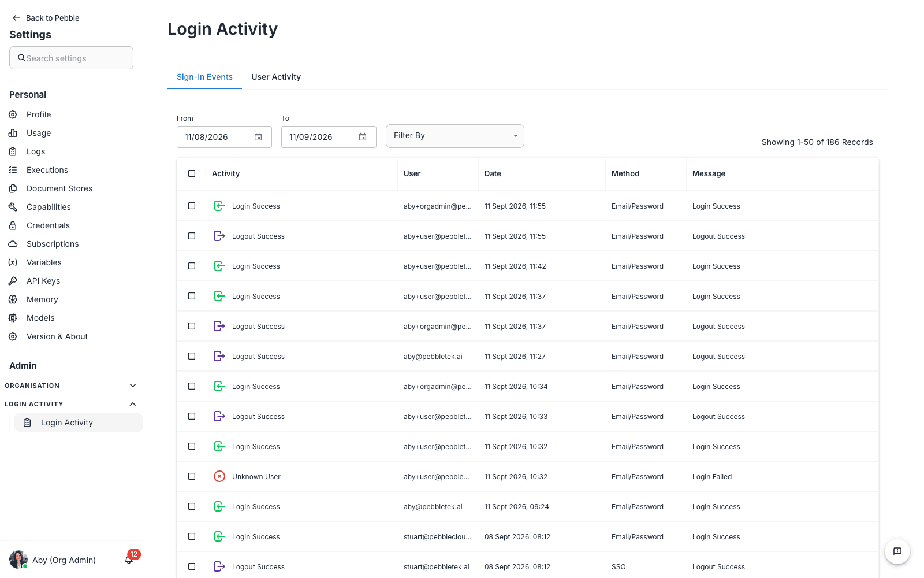
Task: Click the 11 Sept 2026, 10:33 date cell
Action: click(x=516, y=417)
